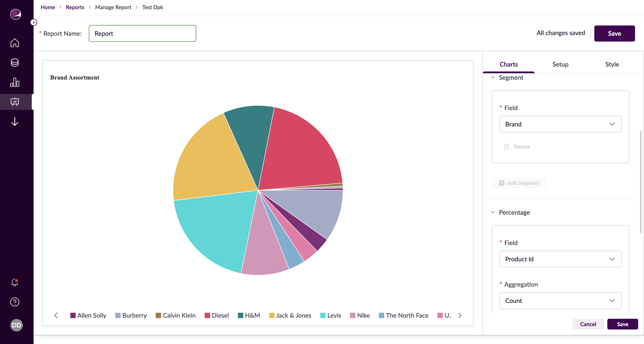Select the presentation board dashboard icon
The height and width of the screenshot is (344, 644).
15,102
